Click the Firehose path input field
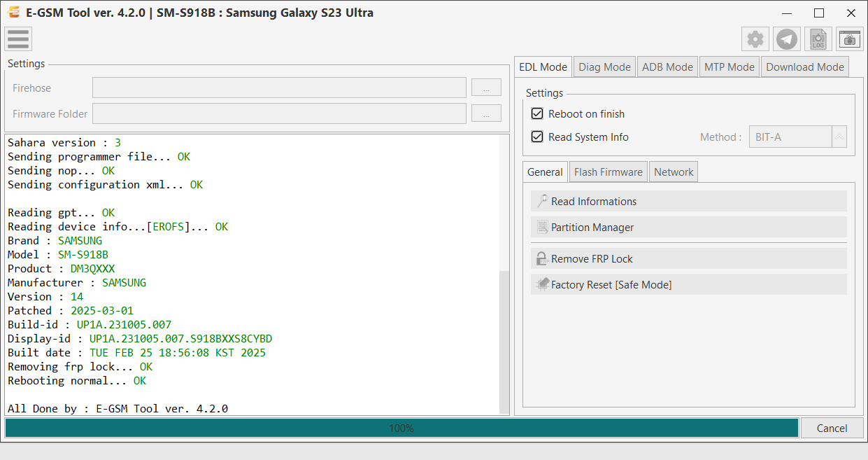Image resolution: width=868 pixels, height=460 pixels. point(279,88)
